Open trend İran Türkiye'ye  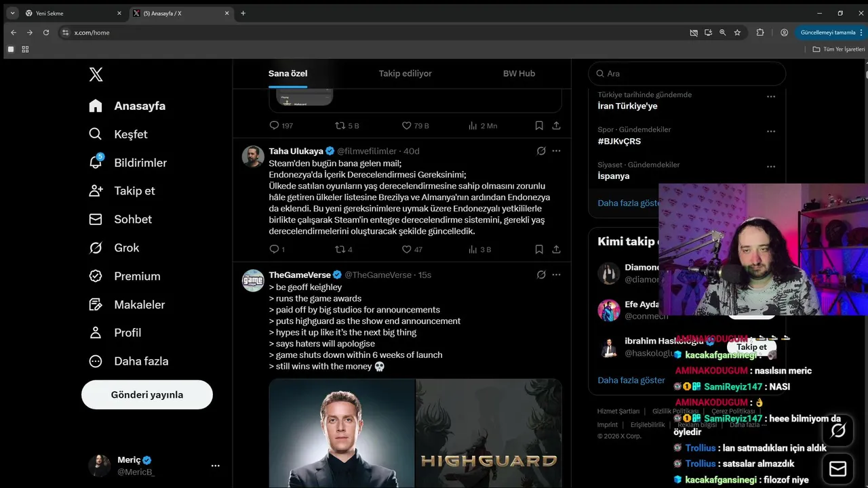coord(627,106)
